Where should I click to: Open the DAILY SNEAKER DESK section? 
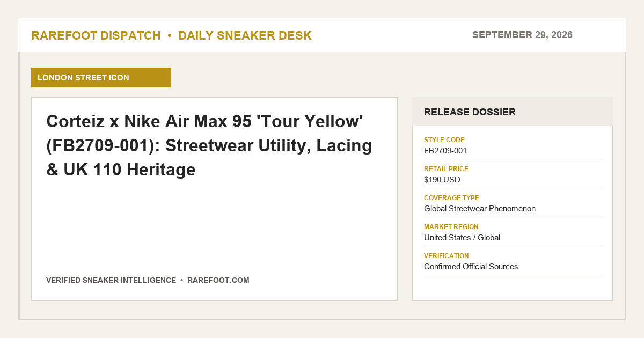tap(245, 35)
